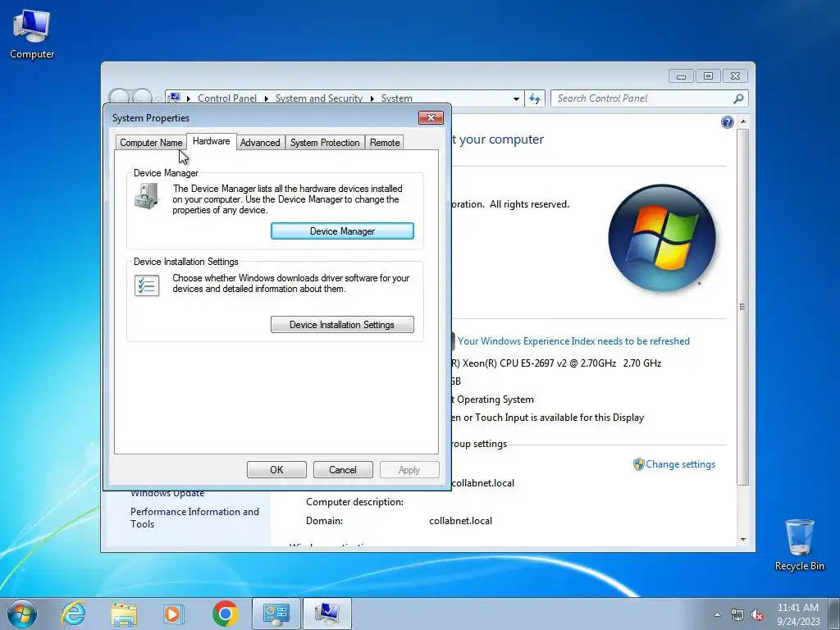
Task: Expand the address bar history dropdown
Action: coord(516,98)
